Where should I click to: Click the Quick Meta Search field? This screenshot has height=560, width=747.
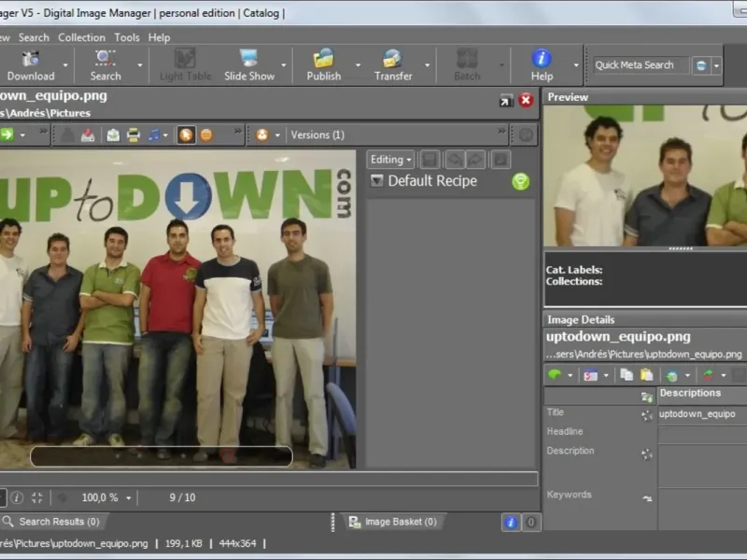pyautogui.click(x=641, y=65)
